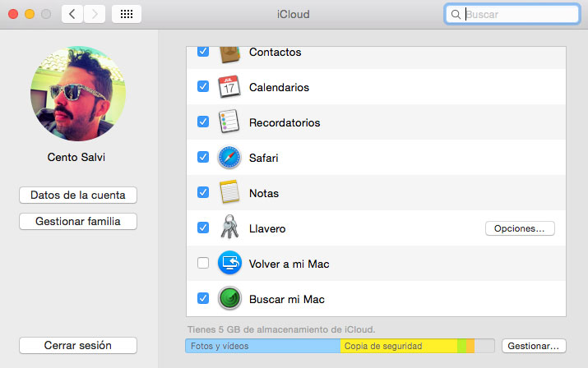The image size is (588, 368).
Task: Click the orange storage bar segment
Action: 470,346
